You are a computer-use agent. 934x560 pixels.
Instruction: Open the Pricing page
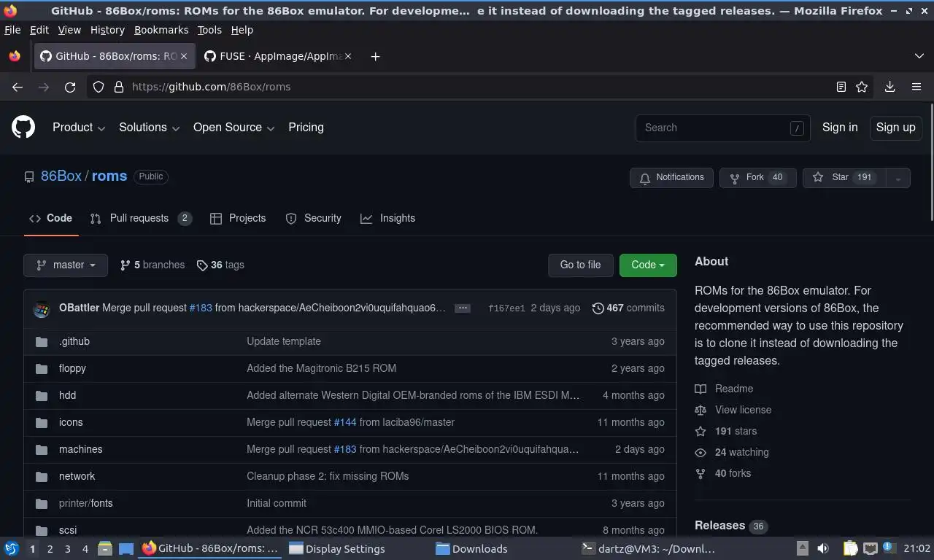(306, 128)
